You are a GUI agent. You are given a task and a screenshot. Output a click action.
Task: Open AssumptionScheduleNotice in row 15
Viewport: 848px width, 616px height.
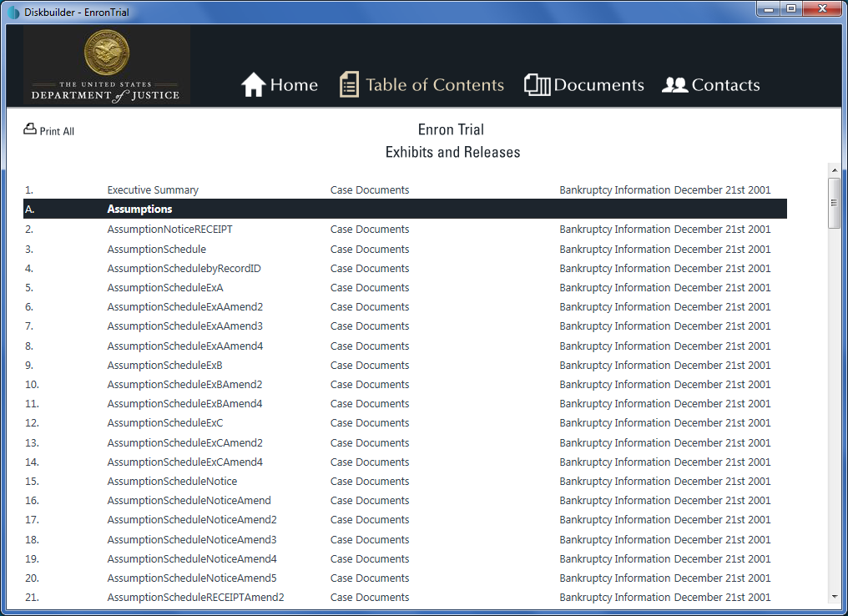[x=172, y=482]
